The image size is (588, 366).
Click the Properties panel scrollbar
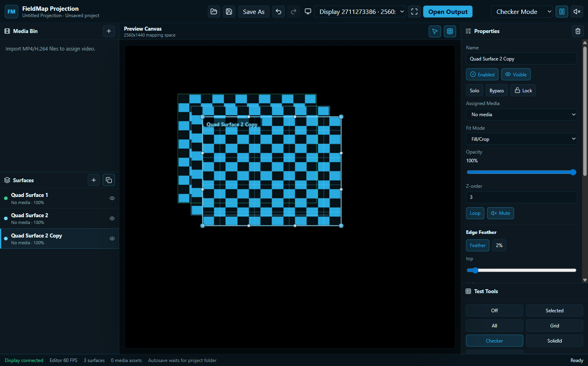point(585,111)
